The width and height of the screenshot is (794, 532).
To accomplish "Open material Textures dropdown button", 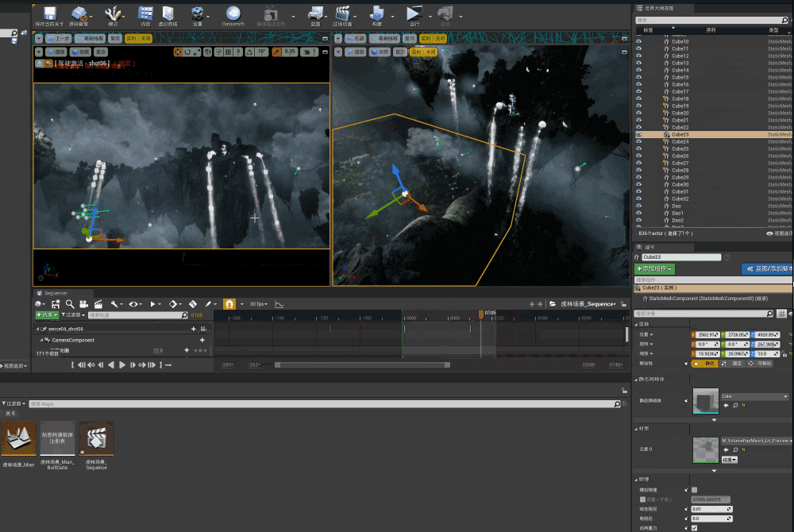I will (729, 460).
